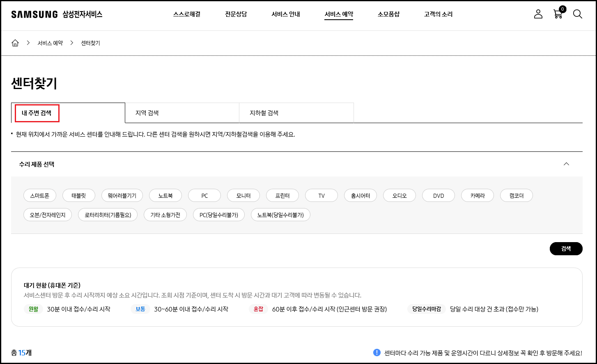Viewport: 597px width, 364px height.
Task: Select the 모니터 product chip
Action: pos(243,196)
